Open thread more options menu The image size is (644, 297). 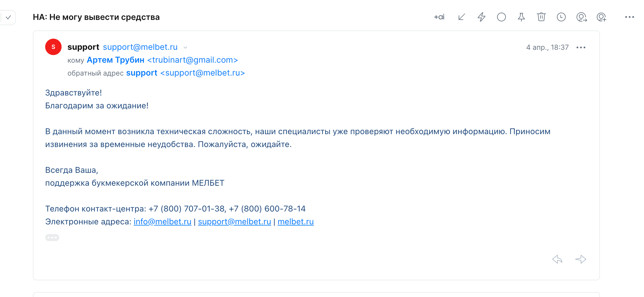point(629,17)
